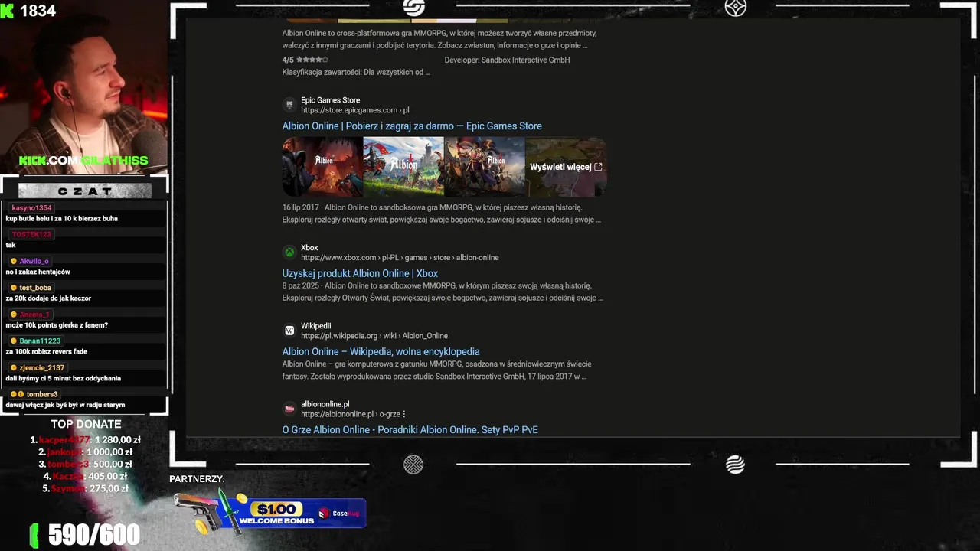Open Albion Online Wikipedia article link
980x551 pixels.
(x=381, y=352)
